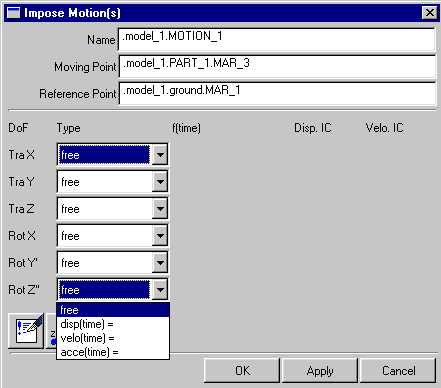Screen dimensions: 441x388
Task: Click the 'Type' column header
Action: click(x=68, y=128)
